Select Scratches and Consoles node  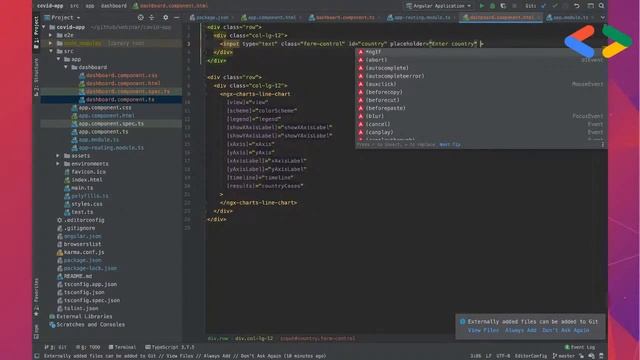(x=91, y=325)
